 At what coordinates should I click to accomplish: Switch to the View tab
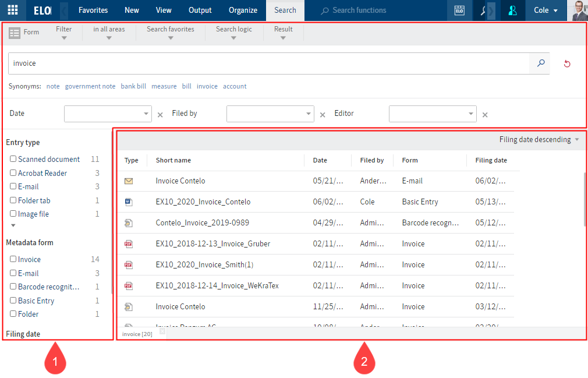(x=164, y=10)
